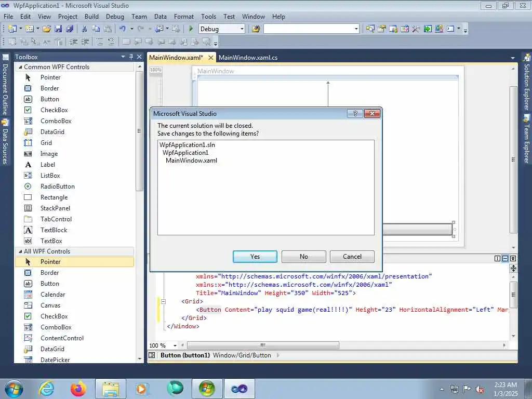Click the Increase Indent icon

pos(85,42)
